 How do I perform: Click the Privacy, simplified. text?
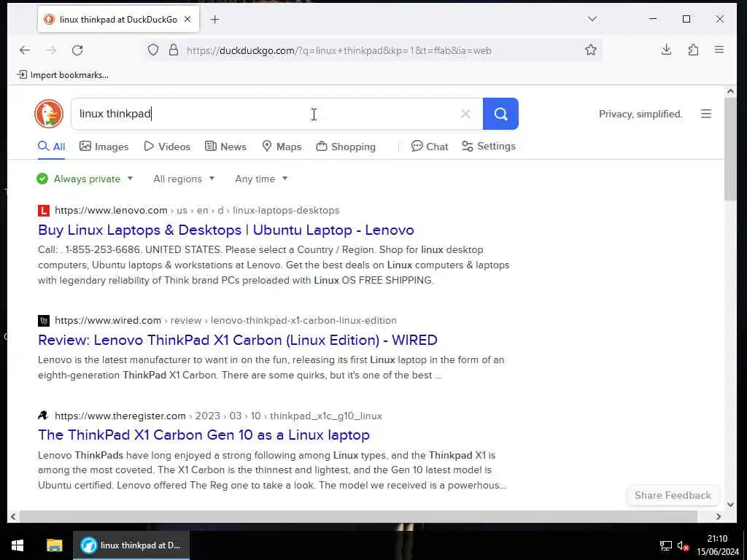(640, 114)
